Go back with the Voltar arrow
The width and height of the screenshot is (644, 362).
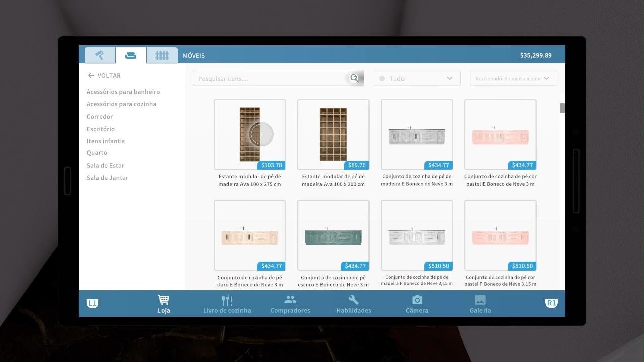click(x=104, y=75)
